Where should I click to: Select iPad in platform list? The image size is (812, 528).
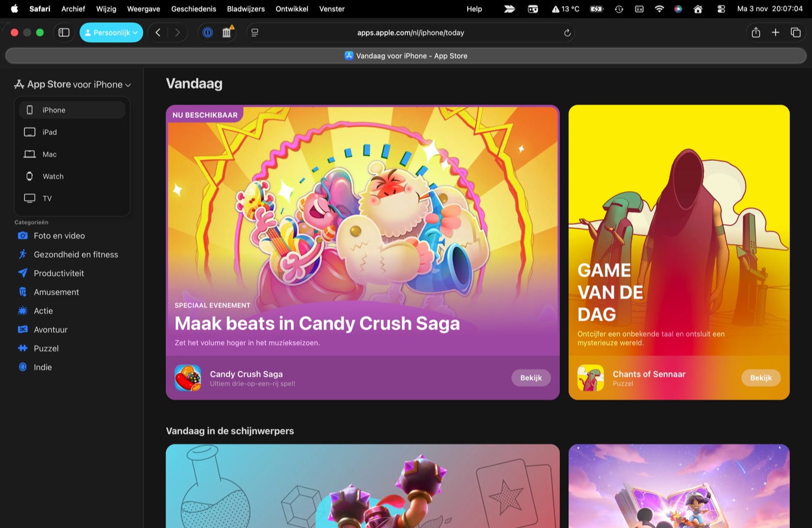point(50,132)
